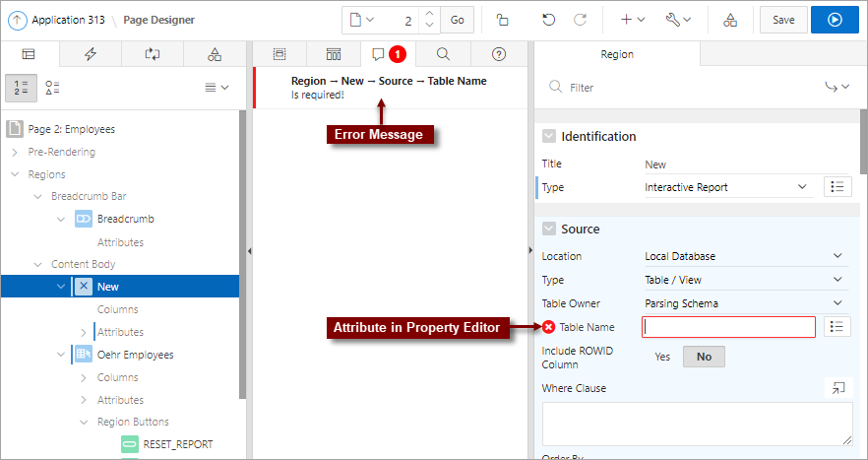868x460 pixels.
Task: Click the Application 313 up-arrow icon
Action: (x=17, y=20)
